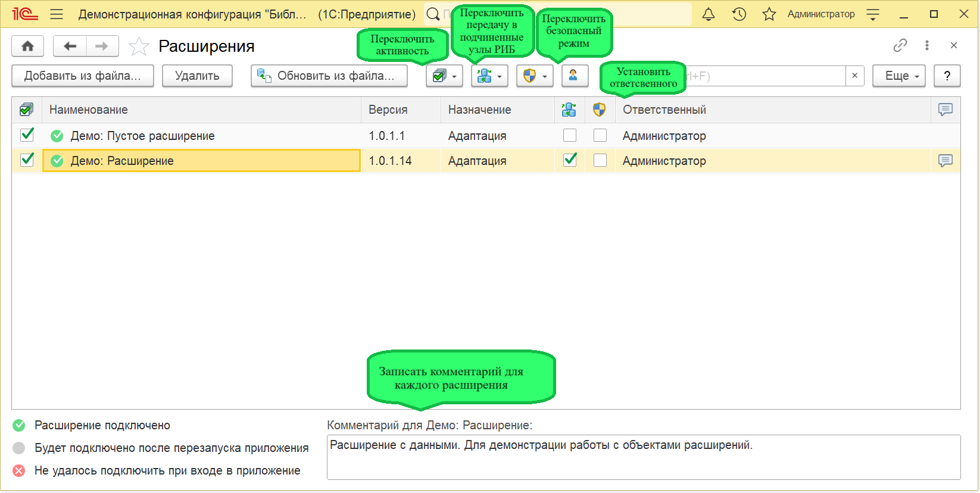Click the Версия column header
980x493 pixels.
(388, 110)
